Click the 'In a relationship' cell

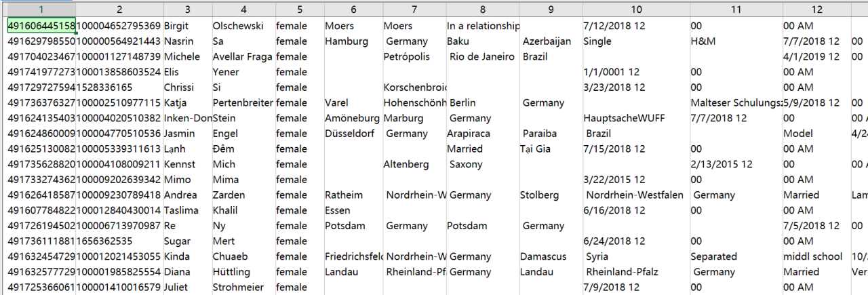tap(483, 26)
